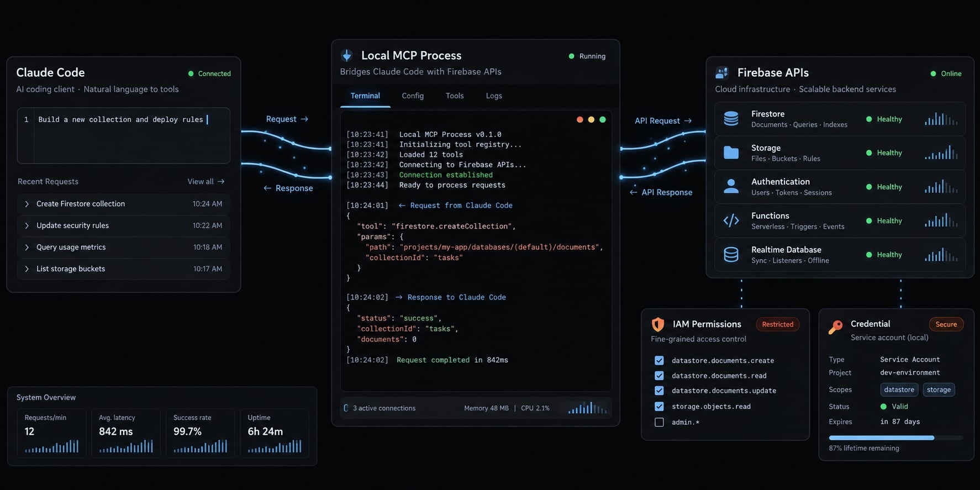This screenshot has height=490, width=980.
Task: Click the Credential key icon
Action: [x=835, y=327]
